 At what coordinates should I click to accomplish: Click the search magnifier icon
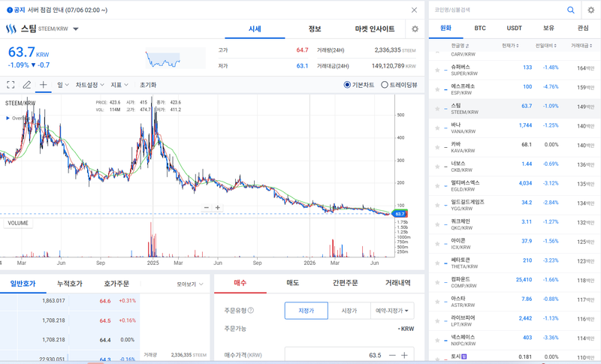point(571,10)
